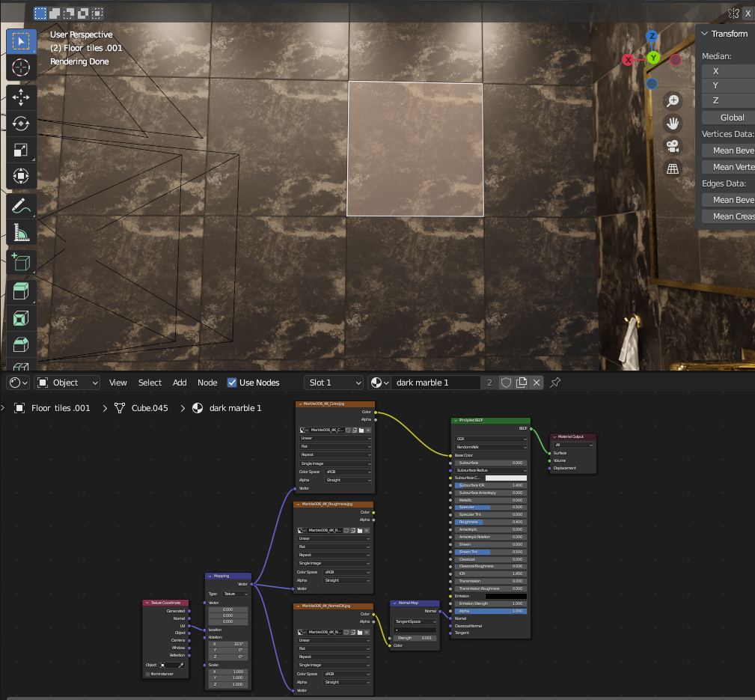
Task: Choose the Measure tool
Action: [21, 232]
